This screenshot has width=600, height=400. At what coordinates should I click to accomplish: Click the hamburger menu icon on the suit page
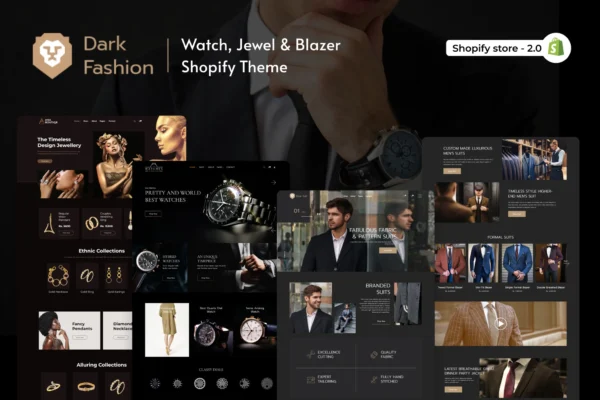click(x=420, y=196)
